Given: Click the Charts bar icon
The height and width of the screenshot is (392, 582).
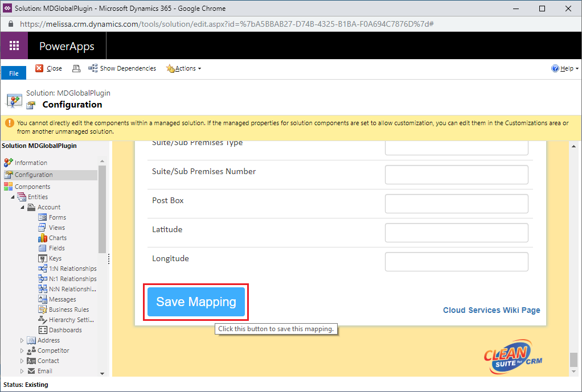Looking at the screenshot, I should [x=42, y=238].
